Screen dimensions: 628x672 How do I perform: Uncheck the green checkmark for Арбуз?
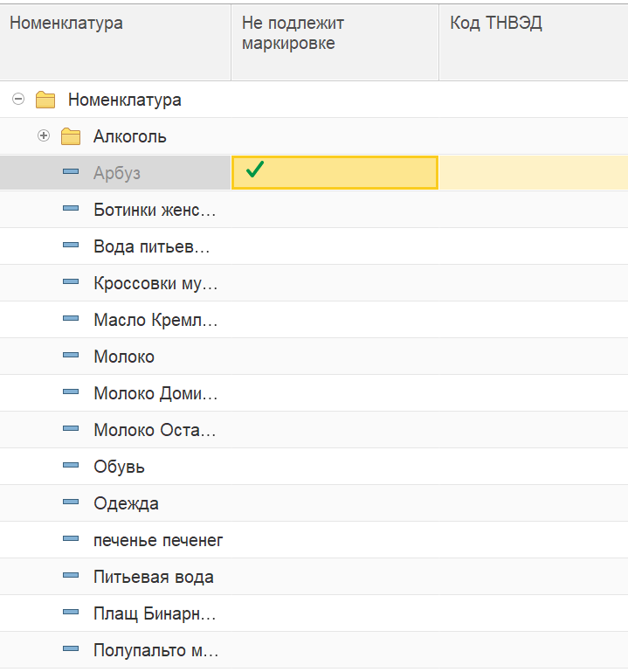(255, 170)
